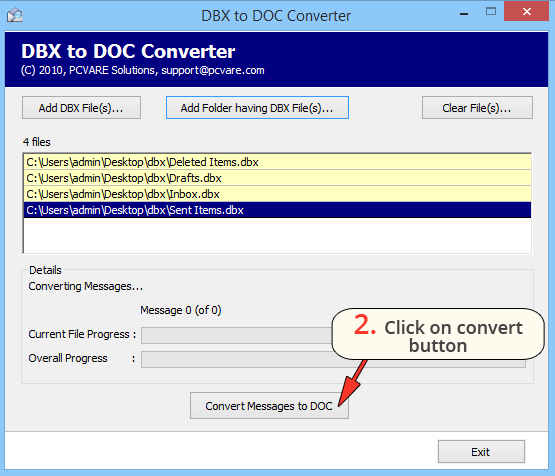Close the DBX to DOC Converter window
Viewport: 555px width, 476px height.
click(x=527, y=12)
